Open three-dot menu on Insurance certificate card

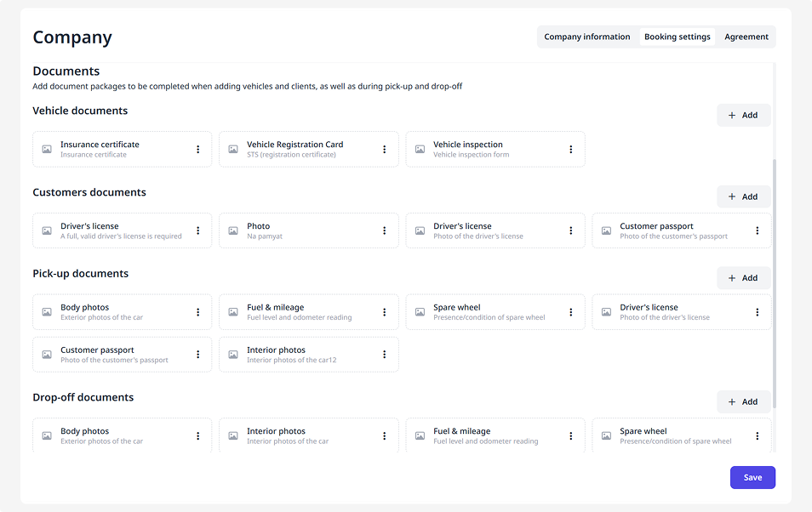(198, 150)
